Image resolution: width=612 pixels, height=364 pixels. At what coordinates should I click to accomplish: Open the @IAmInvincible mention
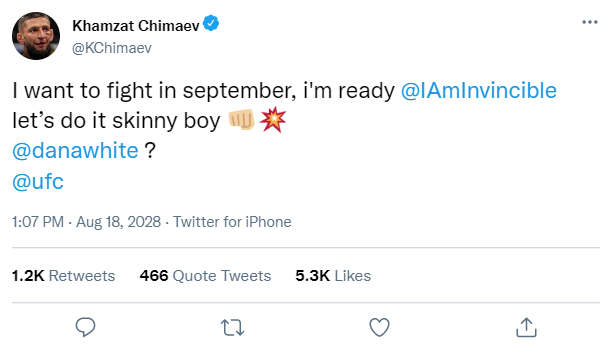pyautogui.click(x=479, y=91)
